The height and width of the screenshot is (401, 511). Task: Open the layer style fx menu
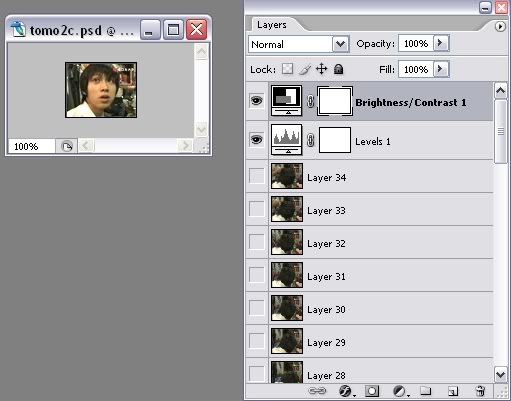[346, 391]
